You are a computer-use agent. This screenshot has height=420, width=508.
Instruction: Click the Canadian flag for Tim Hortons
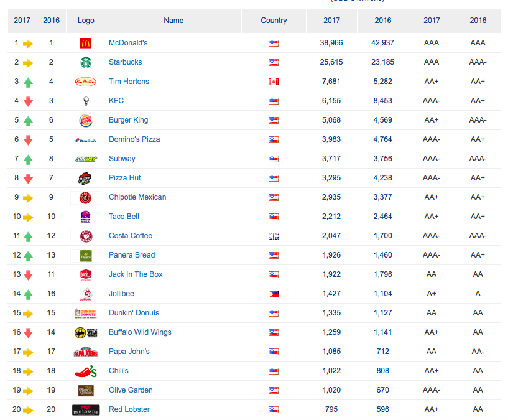pos(274,82)
